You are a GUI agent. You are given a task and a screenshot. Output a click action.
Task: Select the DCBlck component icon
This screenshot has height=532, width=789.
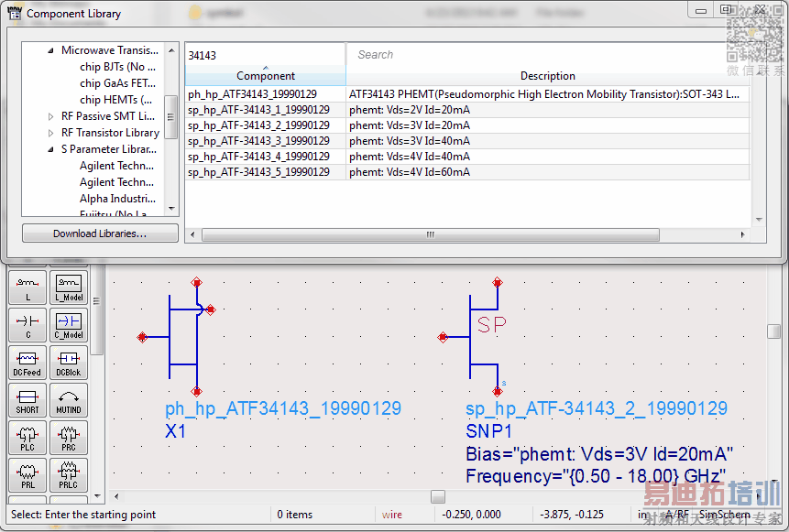tap(69, 363)
